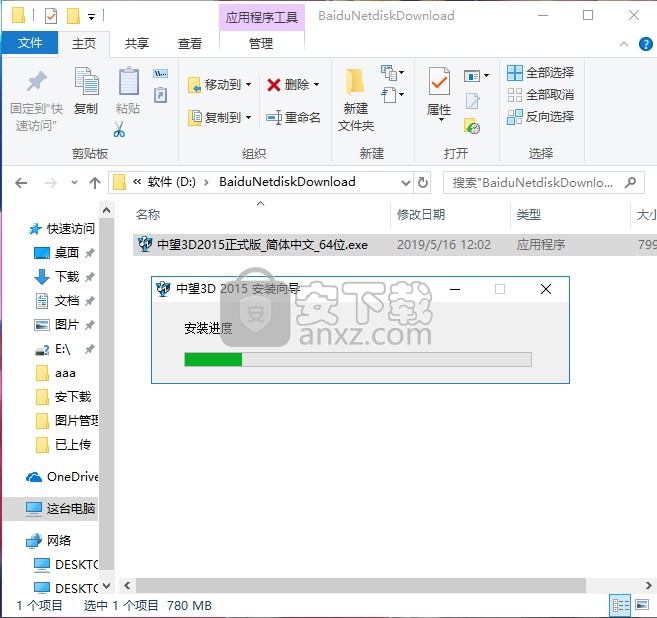Open the New item dropdown in New group
Image resolution: width=657 pixels, height=618 pixels.
click(393, 72)
